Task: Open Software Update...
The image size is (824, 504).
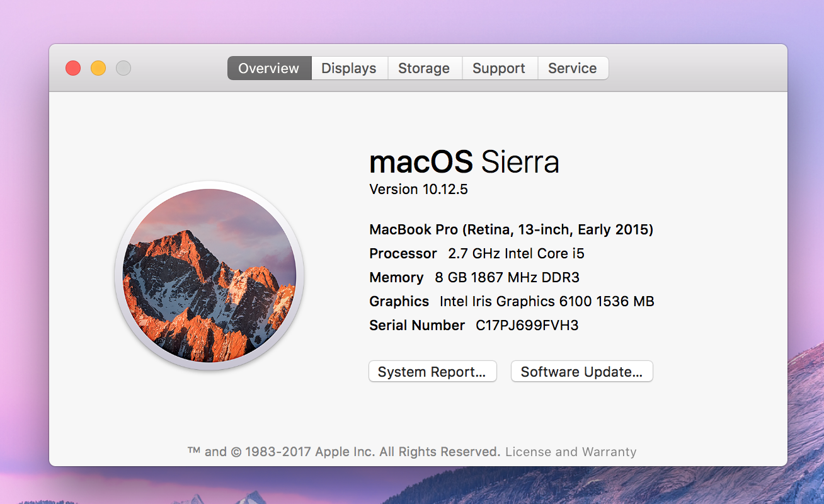Action: (x=581, y=372)
